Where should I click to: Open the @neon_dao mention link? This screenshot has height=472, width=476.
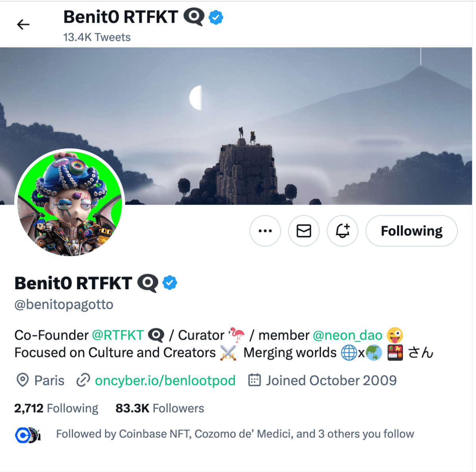click(x=347, y=335)
